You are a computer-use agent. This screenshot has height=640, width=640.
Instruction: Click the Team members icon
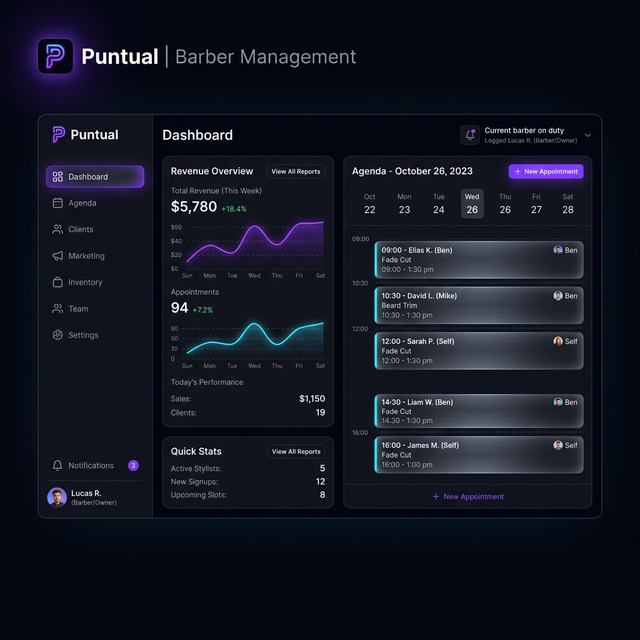(58, 309)
